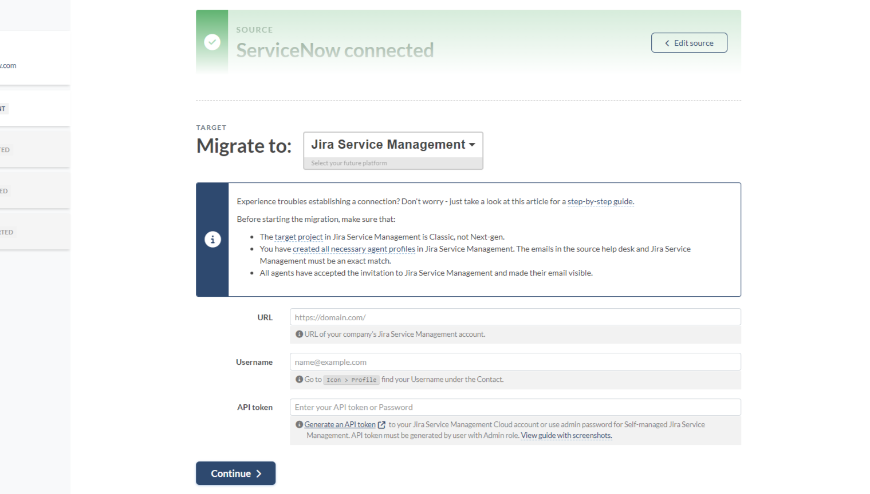
Task: Click the white info icon in the blue panel
Action: pos(212,240)
